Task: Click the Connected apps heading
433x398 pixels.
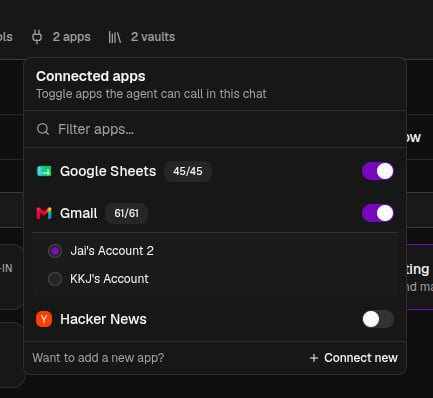Action: coord(91,76)
